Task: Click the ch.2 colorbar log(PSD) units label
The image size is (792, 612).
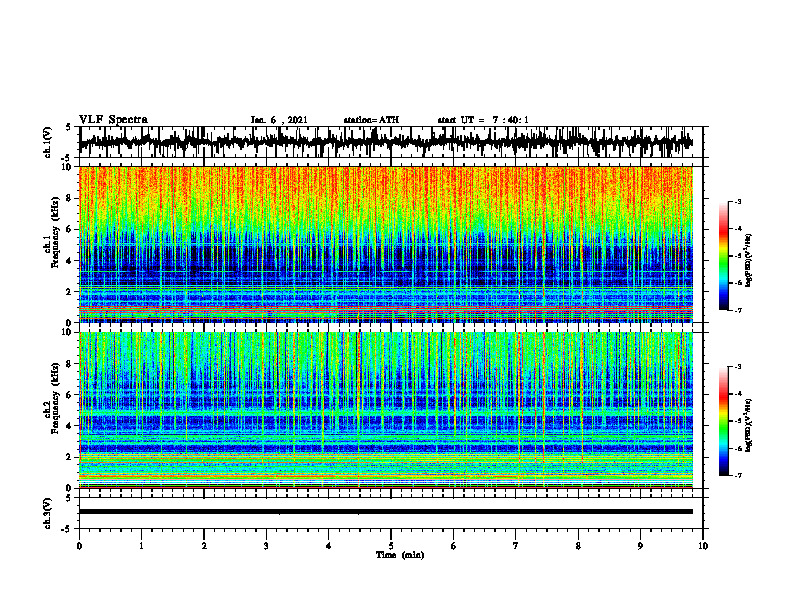Action: point(749,425)
